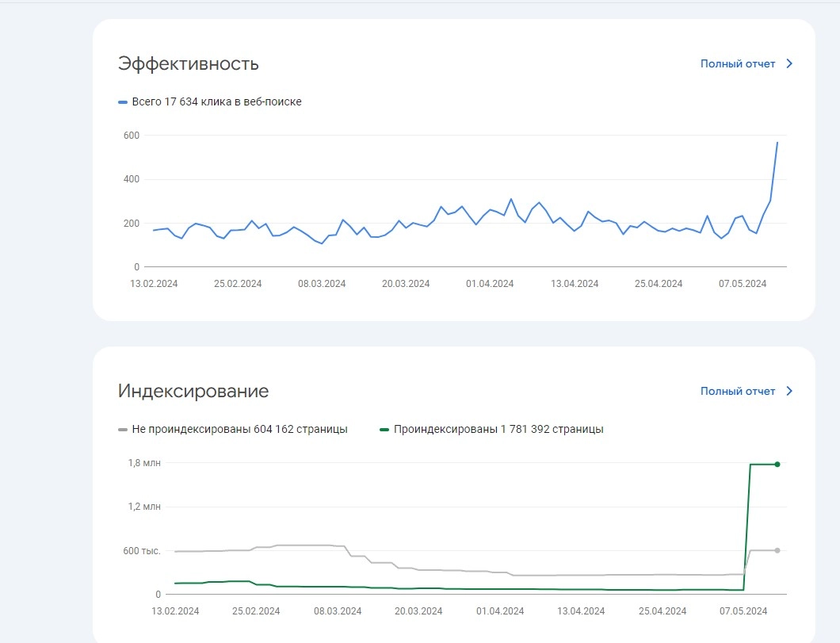
Task: Click the 'Не проиндексированы 604 162' legend label
Action: coord(239,429)
